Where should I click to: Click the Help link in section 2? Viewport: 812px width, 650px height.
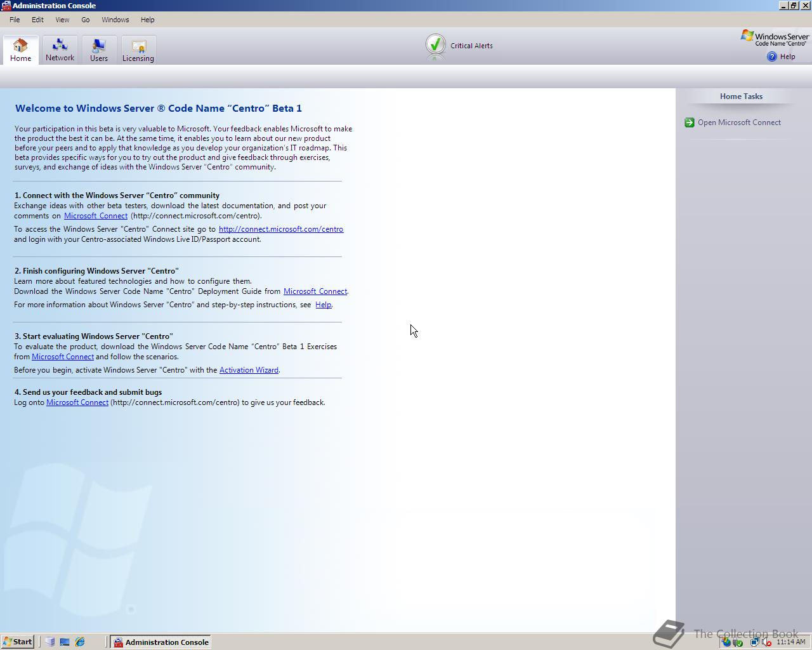point(323,305)
